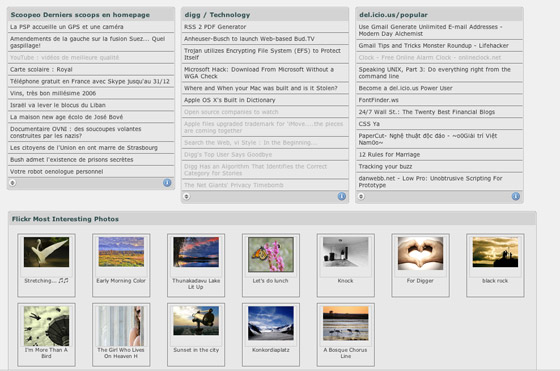Open 'RSS 2 PDF Generator' story

(x=215, y=27)
